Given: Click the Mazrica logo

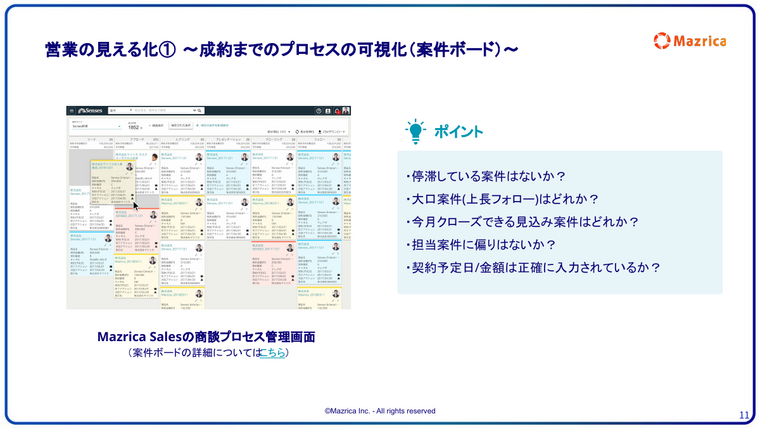Looking at the screenshot, I should coord(690,41).
